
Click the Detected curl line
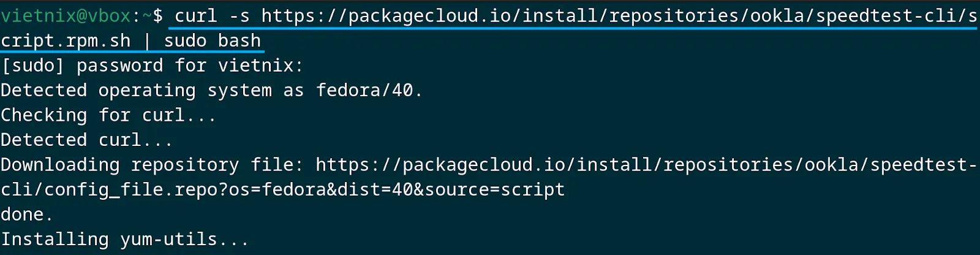(86, 140)
